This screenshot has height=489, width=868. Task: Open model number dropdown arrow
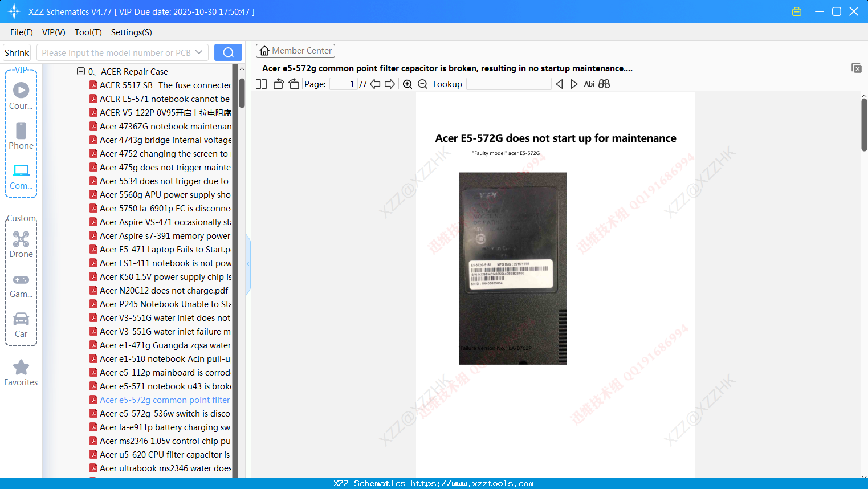(x=199, y=52)
